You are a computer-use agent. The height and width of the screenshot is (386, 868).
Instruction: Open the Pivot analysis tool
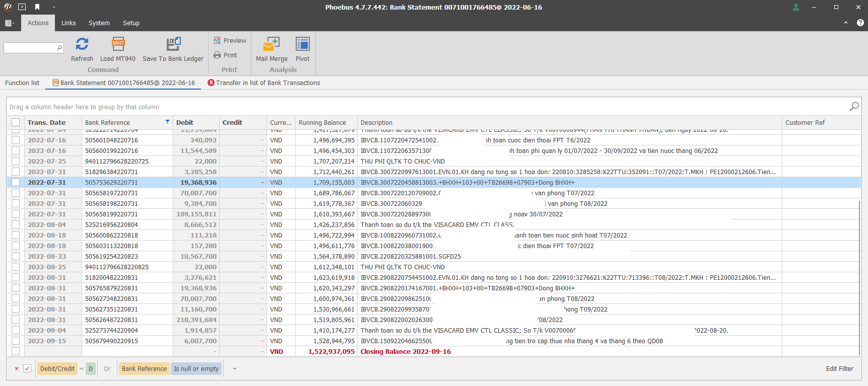tap(302, 49)
